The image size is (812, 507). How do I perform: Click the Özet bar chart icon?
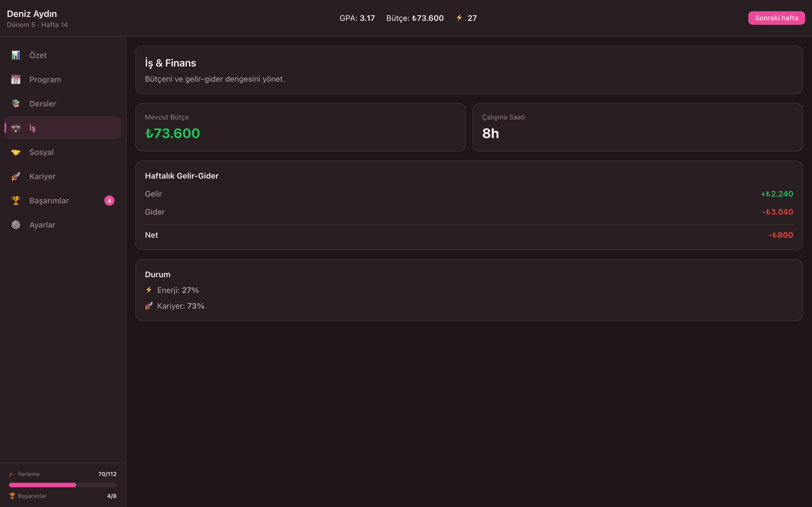[16, 55]
